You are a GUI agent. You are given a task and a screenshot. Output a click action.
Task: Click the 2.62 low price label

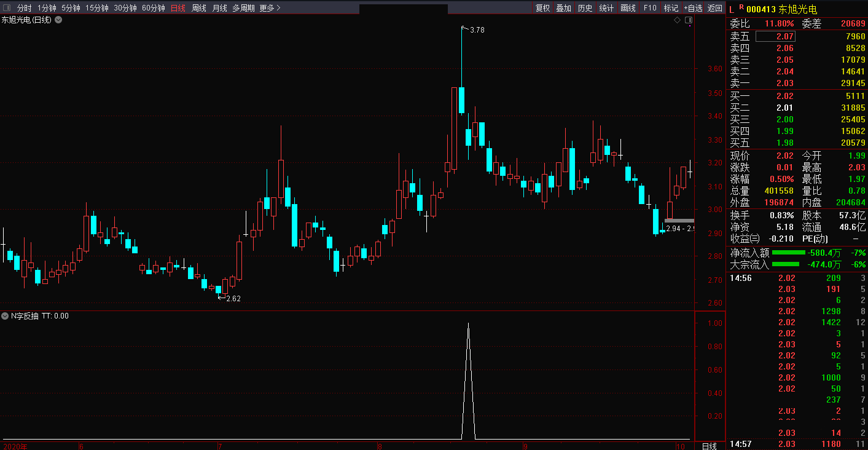[233, 299]
